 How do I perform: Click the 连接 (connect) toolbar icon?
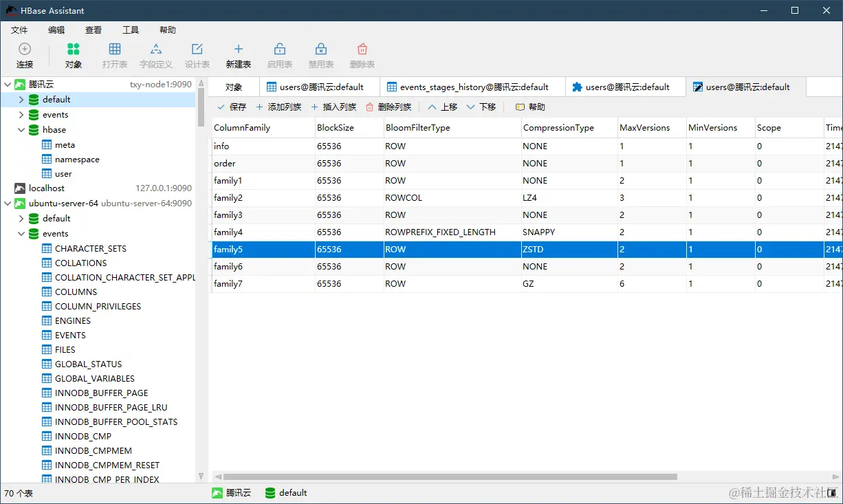25,49
